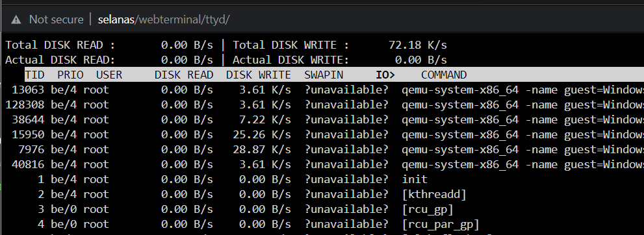This screenshot has height=235, width=644.
Task: Click the init command entry
Action: 415,179
